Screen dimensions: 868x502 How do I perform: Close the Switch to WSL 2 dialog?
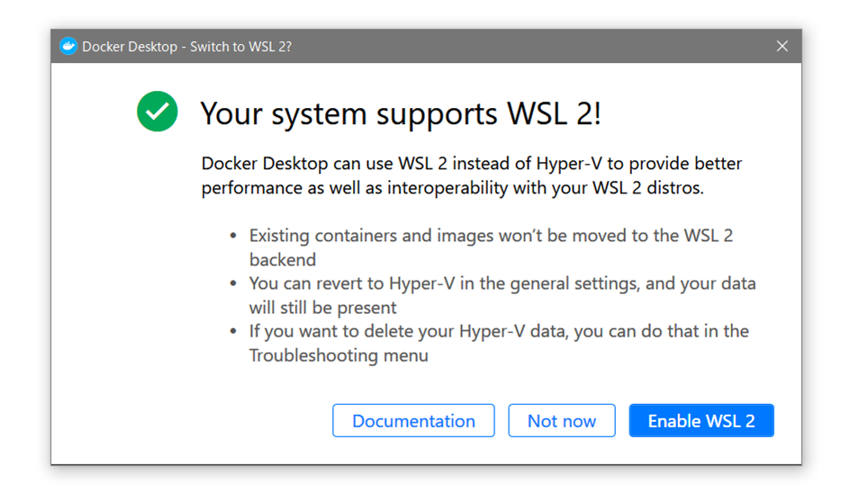point(782,47)
